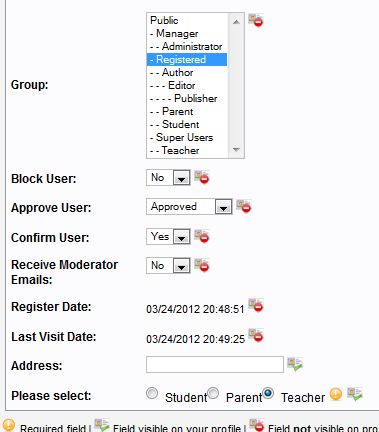Screen dimensions: 379x432
Task: Choose Administrator in the Group list
Action: coord(187,46)
